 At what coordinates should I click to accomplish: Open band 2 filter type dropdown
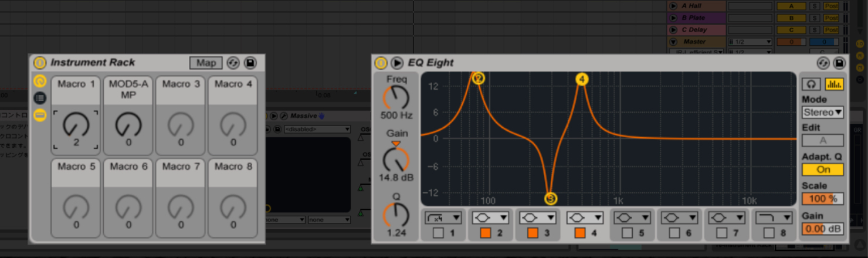tap(490, 218)
